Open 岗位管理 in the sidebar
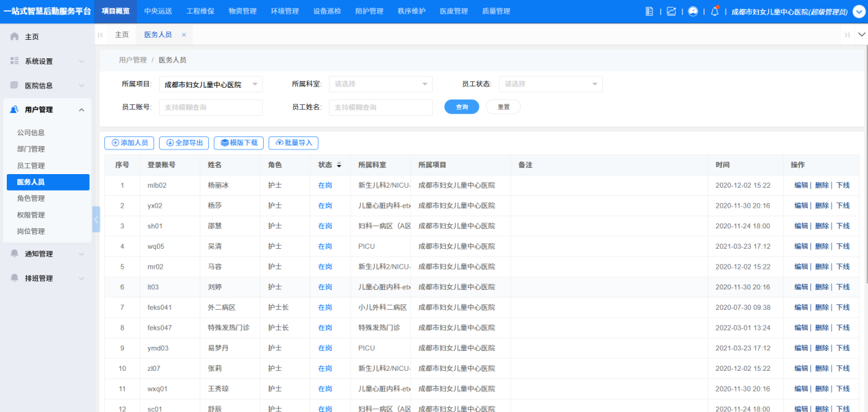The height and width of the screenshot is (412, 868). [31, 232]
